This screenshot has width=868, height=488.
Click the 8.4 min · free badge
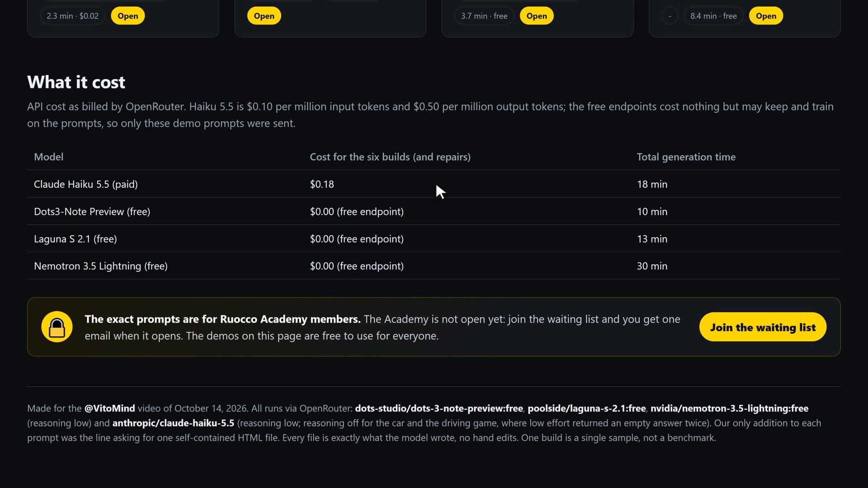[x=713, y=16]
